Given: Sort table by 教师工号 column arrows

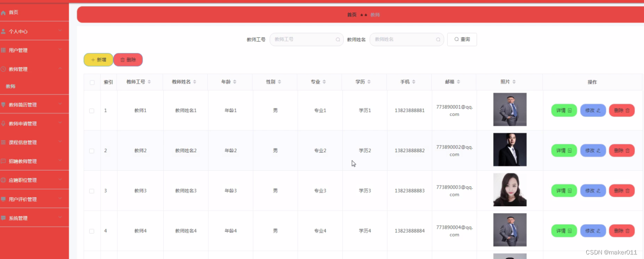Looking at the screenshot, I should pos(149,82).
